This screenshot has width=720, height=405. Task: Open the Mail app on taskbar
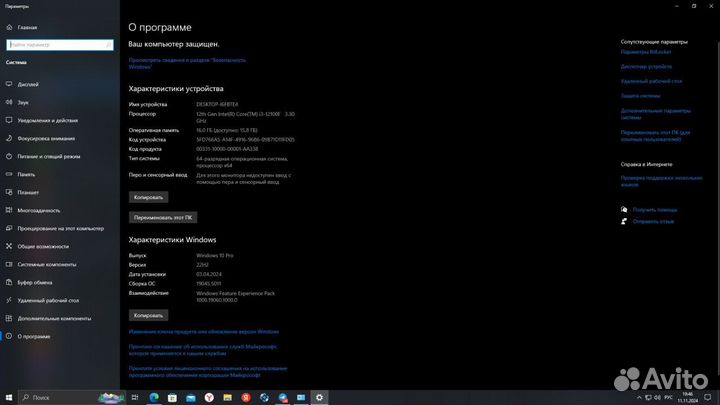(191, 397)
